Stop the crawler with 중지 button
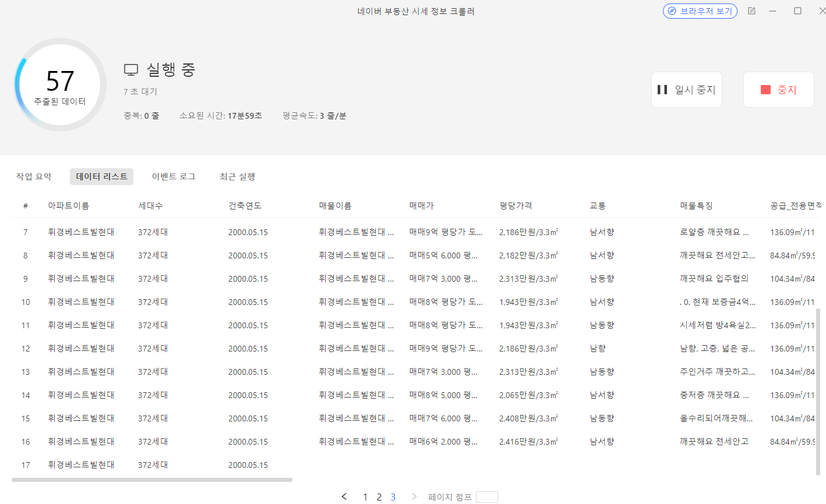This screenshot has width=826, height=504. point(778,90)
